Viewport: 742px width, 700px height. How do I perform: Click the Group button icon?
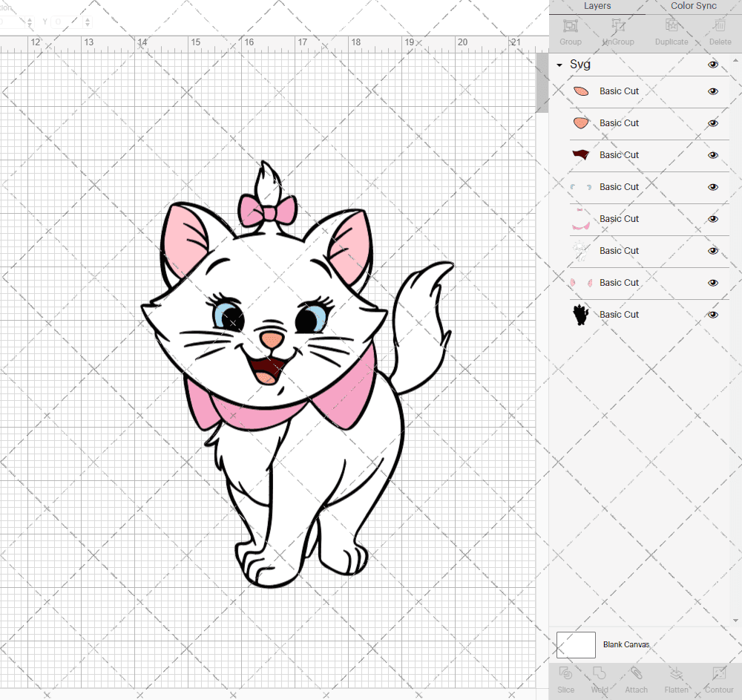(x=570, y=25)
